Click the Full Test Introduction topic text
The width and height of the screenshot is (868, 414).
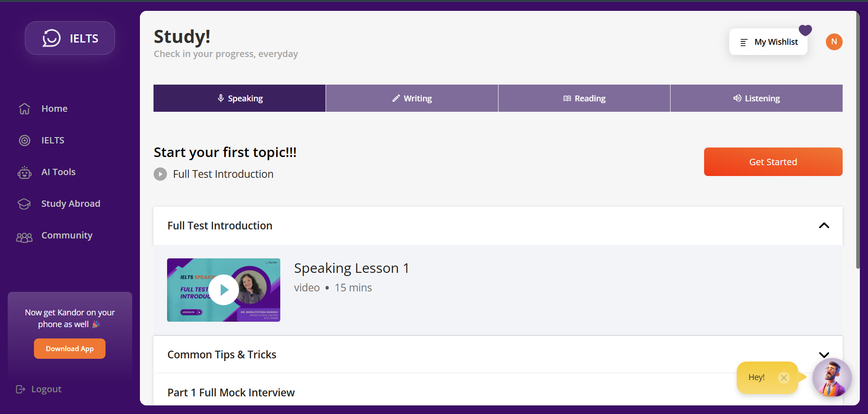tap(223, 174)
